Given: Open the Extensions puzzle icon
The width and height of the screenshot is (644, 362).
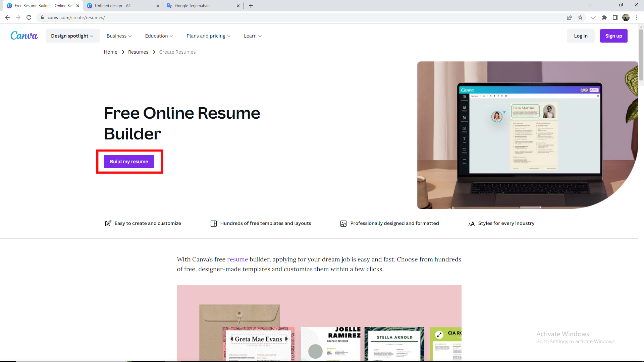Looking at the screenshot, I should pos(604,17).
